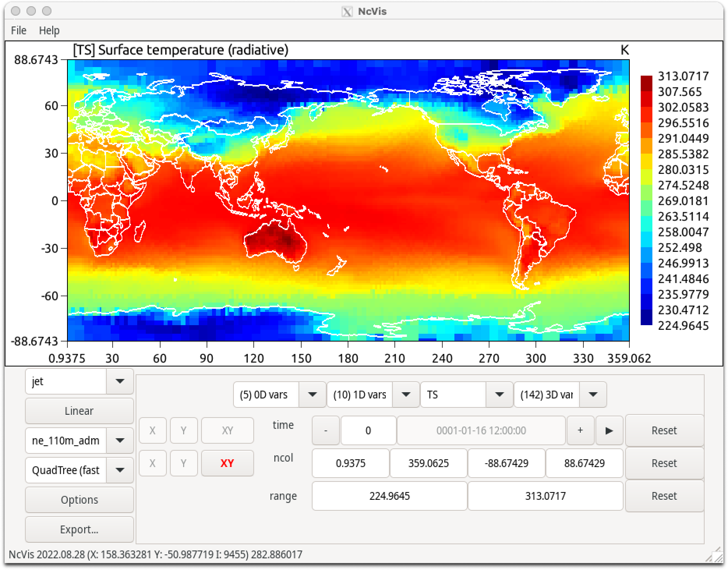Expand the TS variable dropdown arrow

499,395
